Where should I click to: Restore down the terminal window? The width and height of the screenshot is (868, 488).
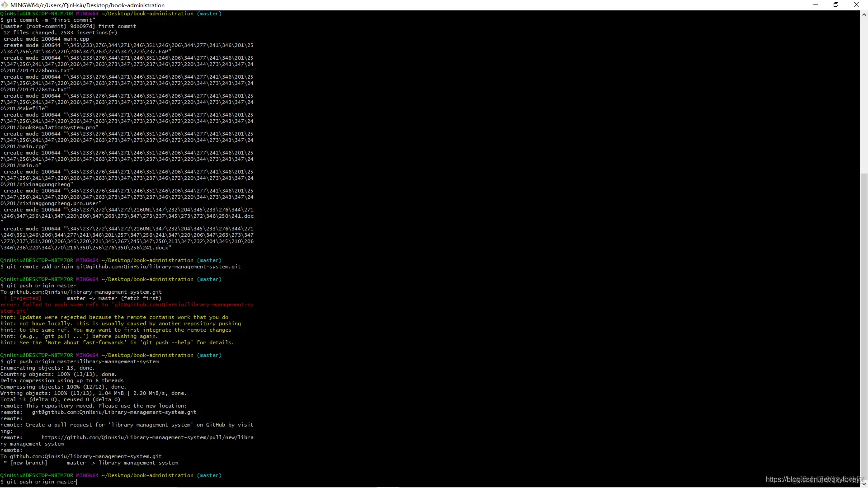click(836, 5)
